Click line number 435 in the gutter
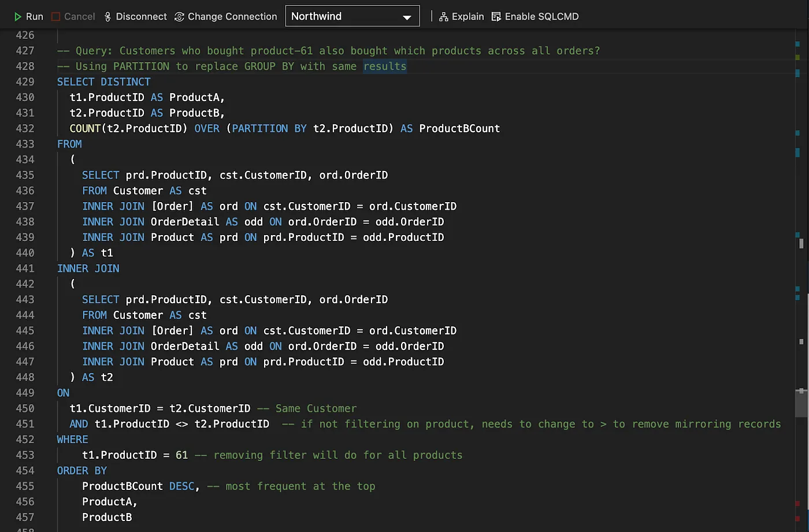Viewport: 809px width, 532px height. [25, 175]
